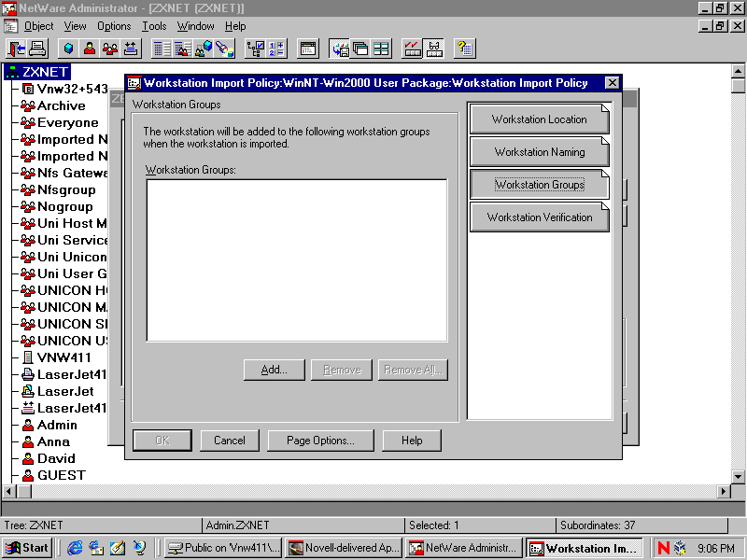The image size is (747, 560).
Task: Launch Internet Explorer from Quick Launch
Action: coord(75,548)
